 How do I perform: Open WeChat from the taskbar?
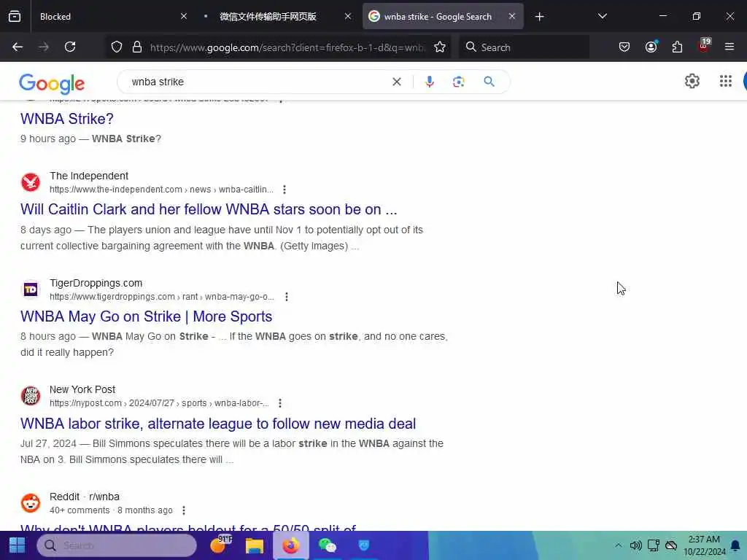328,545
